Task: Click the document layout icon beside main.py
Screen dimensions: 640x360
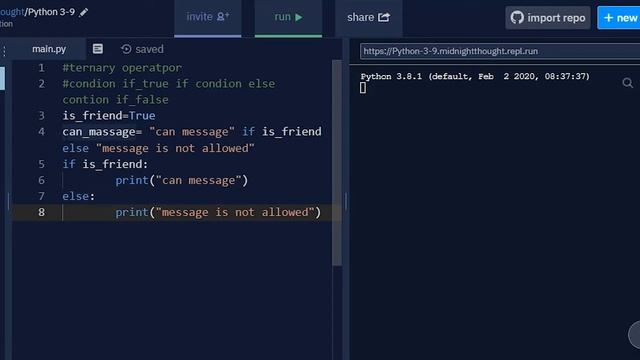Action: point(98,49)
